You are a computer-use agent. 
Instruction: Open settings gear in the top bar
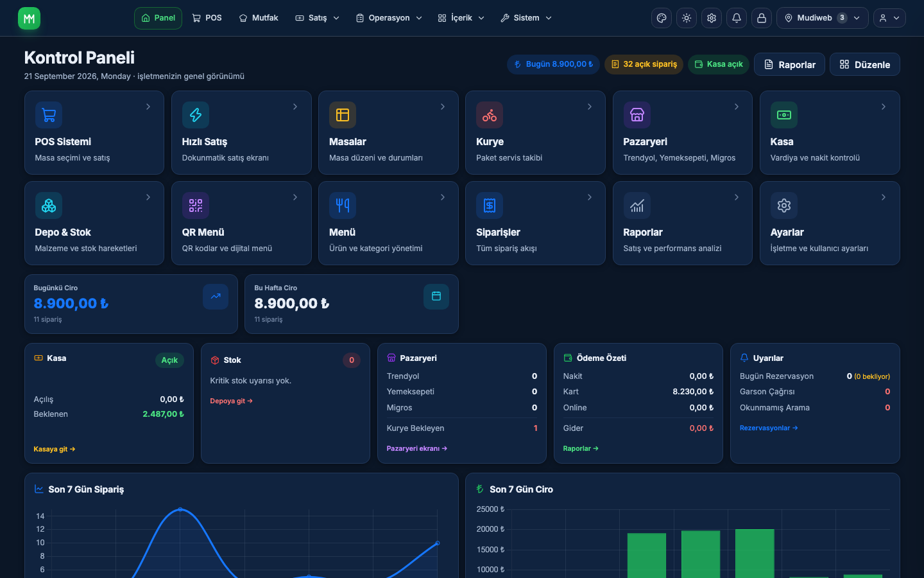pyautogui.click(x=712, y=18)
